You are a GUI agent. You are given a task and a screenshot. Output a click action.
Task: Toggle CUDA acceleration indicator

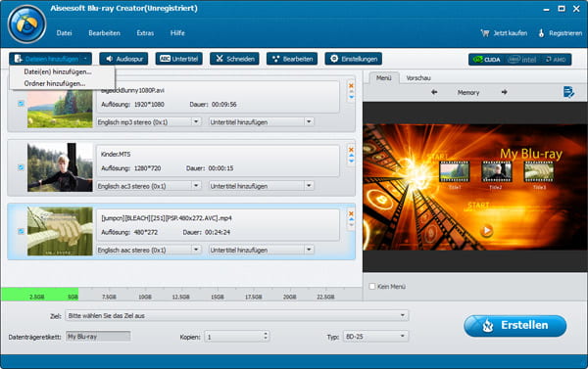pyautogui.click(x=486, y=60)
